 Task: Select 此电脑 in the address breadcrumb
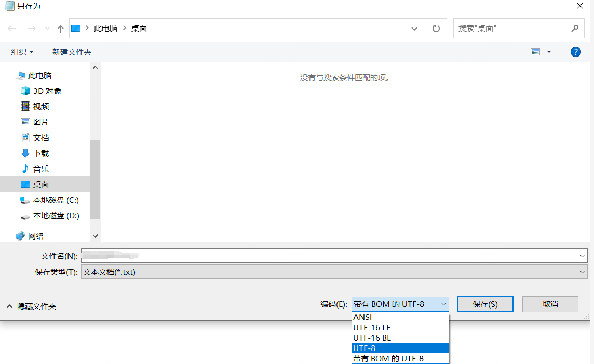click(x=106, y=29)
